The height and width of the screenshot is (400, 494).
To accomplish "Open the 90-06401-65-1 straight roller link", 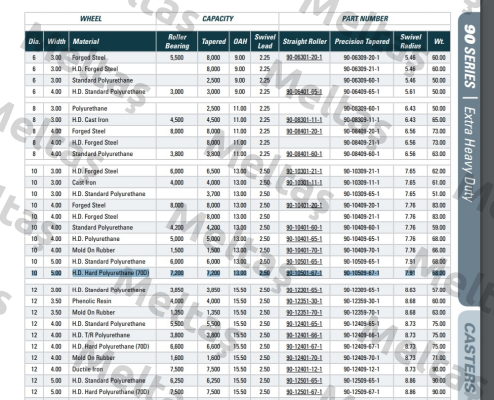I will coord(304,92).
